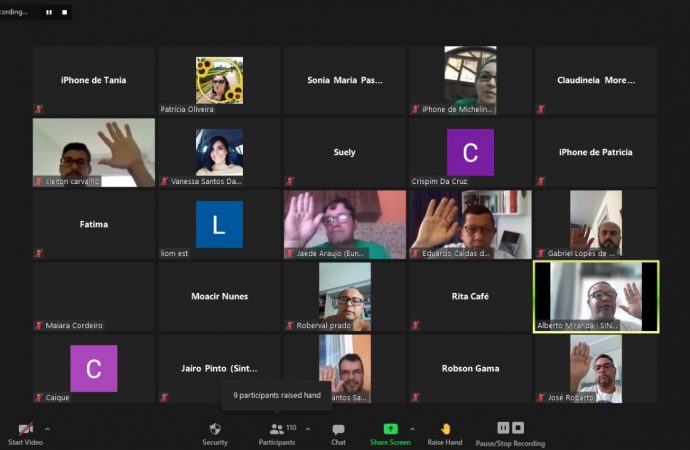Select the Maiara Cordeiro participant tile

click(94, 296)
